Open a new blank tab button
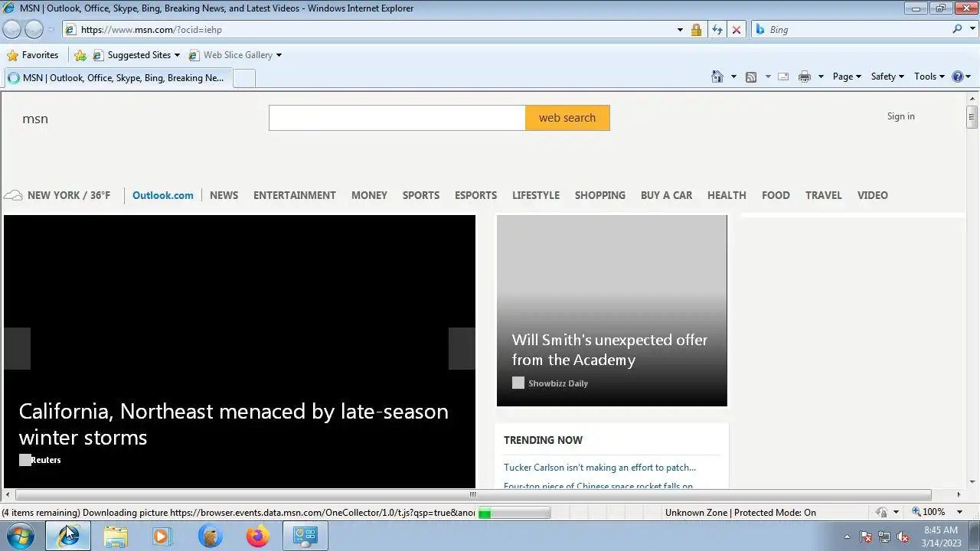 pos(243,78)
